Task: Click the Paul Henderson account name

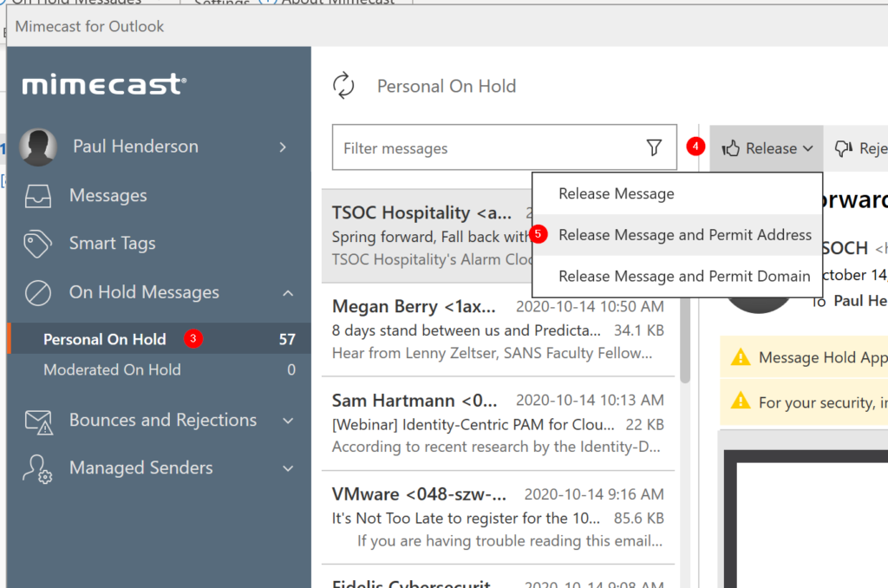Action: coord(136,147)
